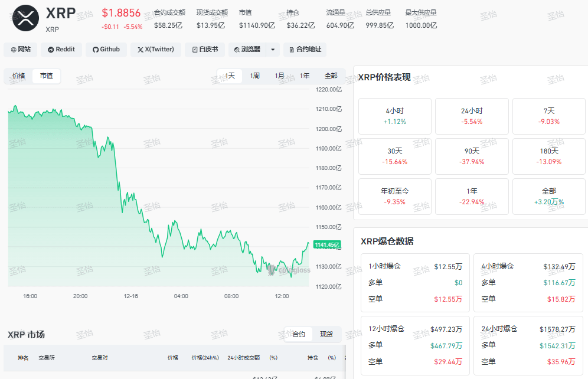Sort market table by 排名 column

[23, 358]
